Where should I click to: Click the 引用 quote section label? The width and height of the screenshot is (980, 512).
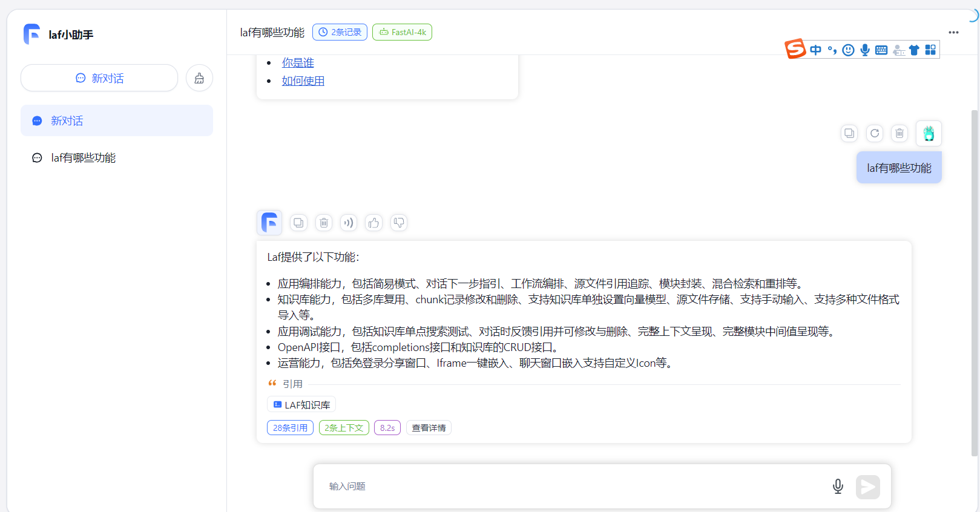pos(292,384)
